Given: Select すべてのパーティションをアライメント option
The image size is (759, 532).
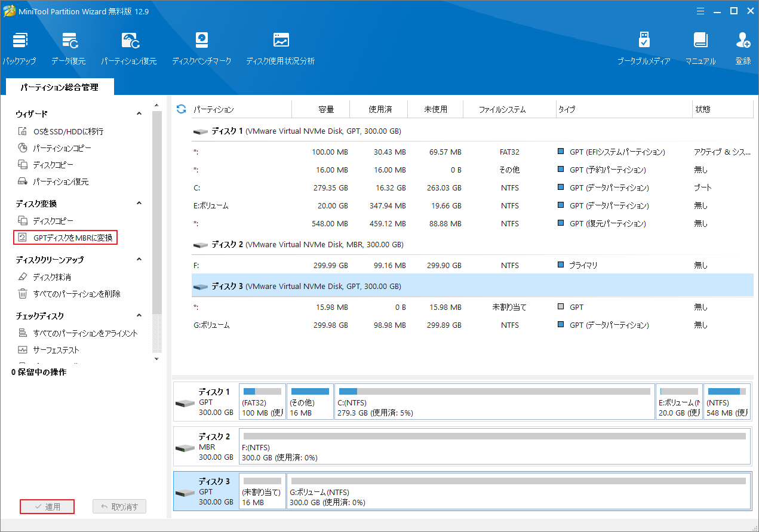Looking at the screenshot, I should (78, 333).
